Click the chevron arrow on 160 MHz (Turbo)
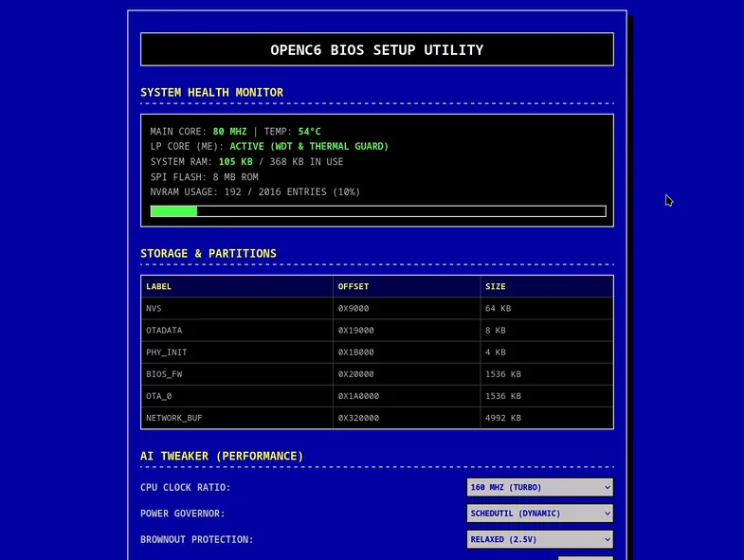 607,487
